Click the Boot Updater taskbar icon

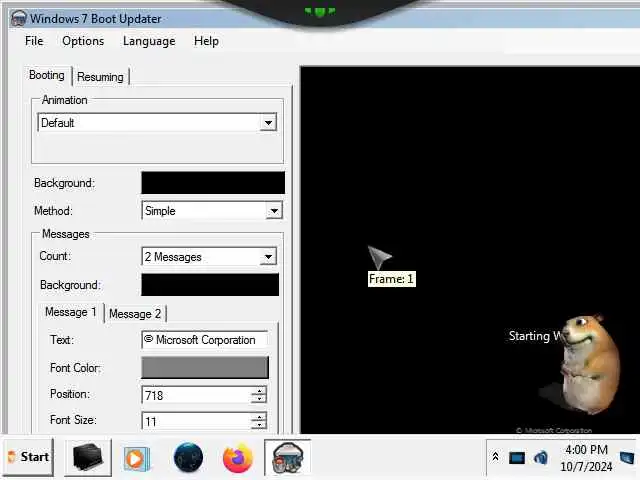[x=288, y=457]
